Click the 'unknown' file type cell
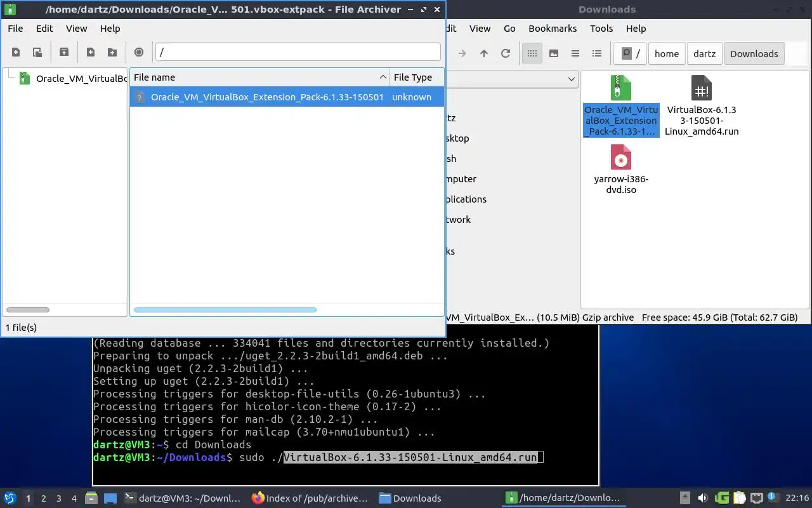 [412, 97]
